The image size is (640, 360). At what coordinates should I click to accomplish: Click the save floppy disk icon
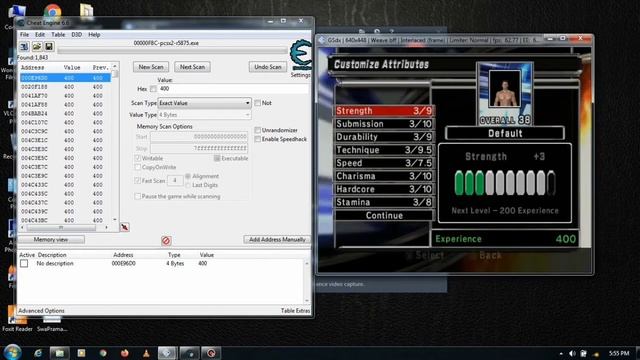pos(49,46)
